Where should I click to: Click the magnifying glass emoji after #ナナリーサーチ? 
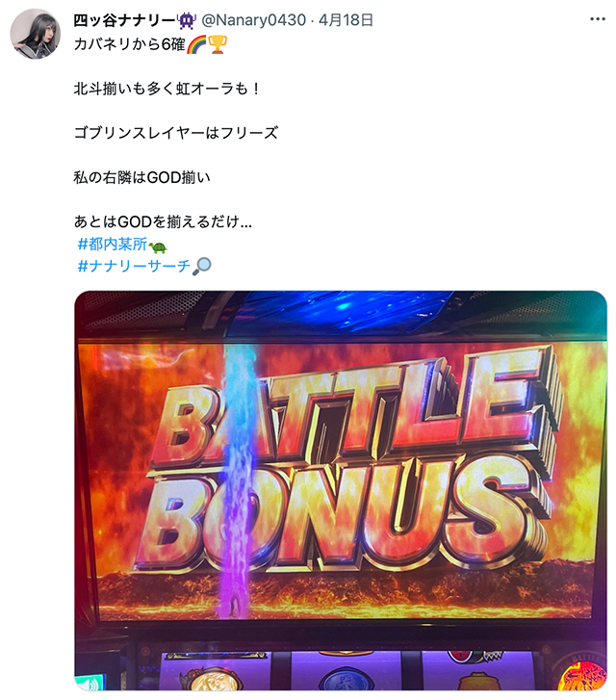[201, 266]
